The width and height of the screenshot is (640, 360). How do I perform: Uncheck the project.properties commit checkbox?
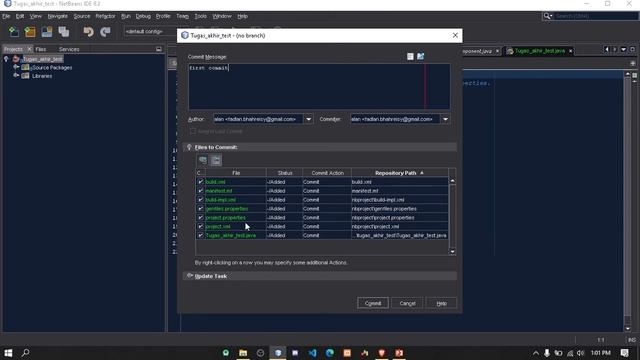click(200, 218)
